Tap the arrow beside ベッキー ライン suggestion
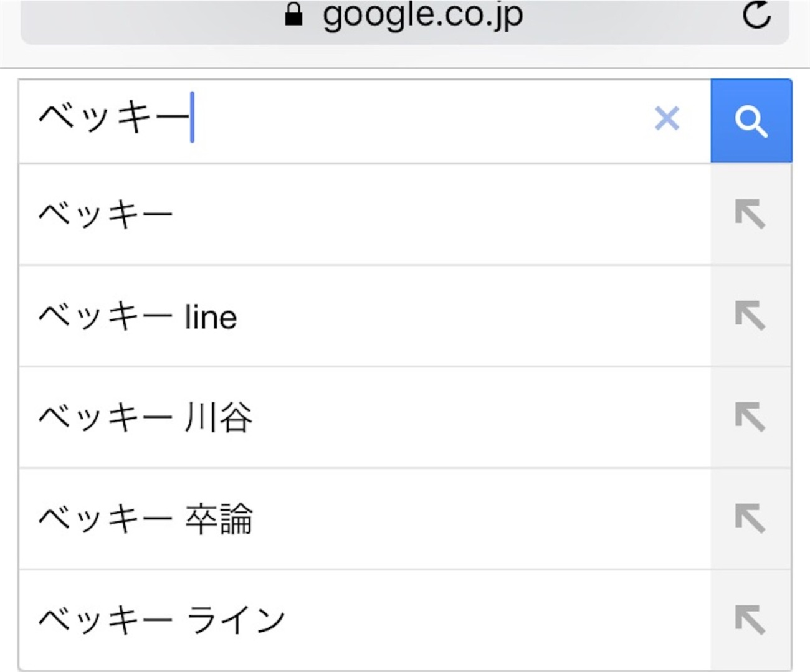 [750, 620]
